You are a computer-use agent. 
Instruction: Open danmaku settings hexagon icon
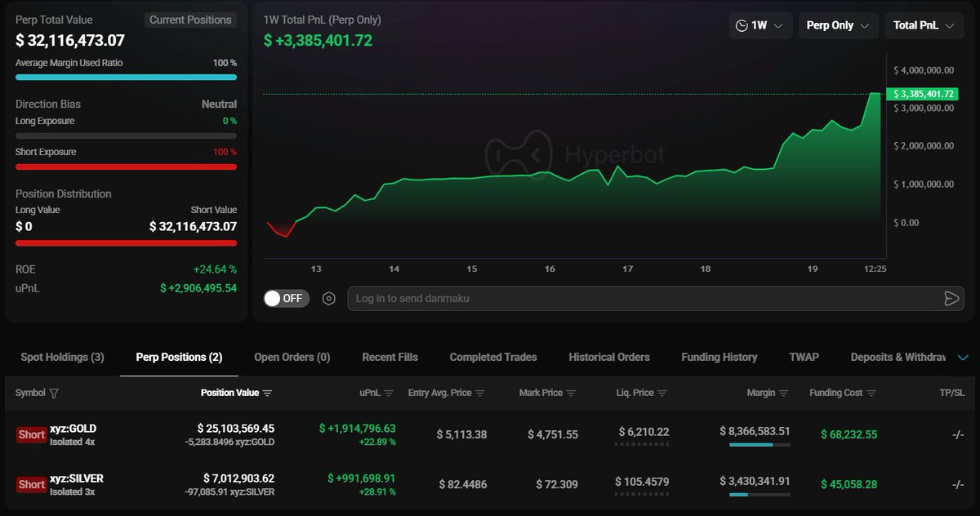pyautogui.click(x=328, y=299)
